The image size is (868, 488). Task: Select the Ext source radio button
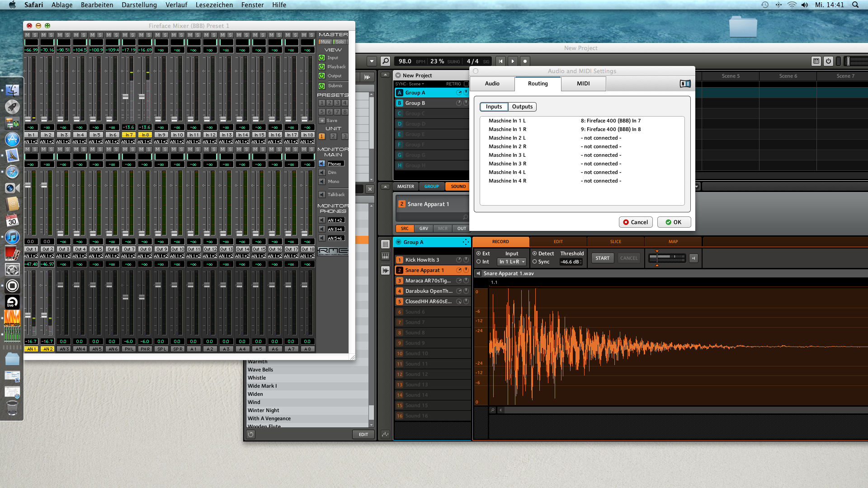478,253
